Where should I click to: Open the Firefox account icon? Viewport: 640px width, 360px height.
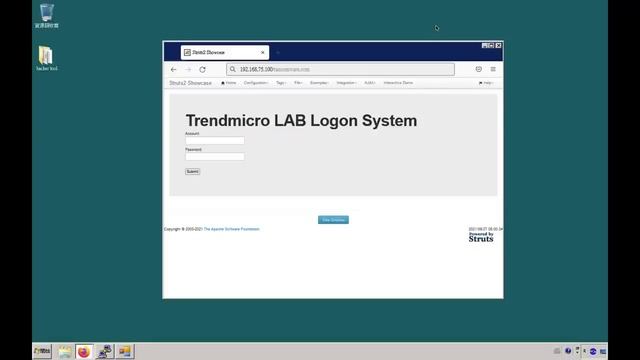(x=479, y=69)
